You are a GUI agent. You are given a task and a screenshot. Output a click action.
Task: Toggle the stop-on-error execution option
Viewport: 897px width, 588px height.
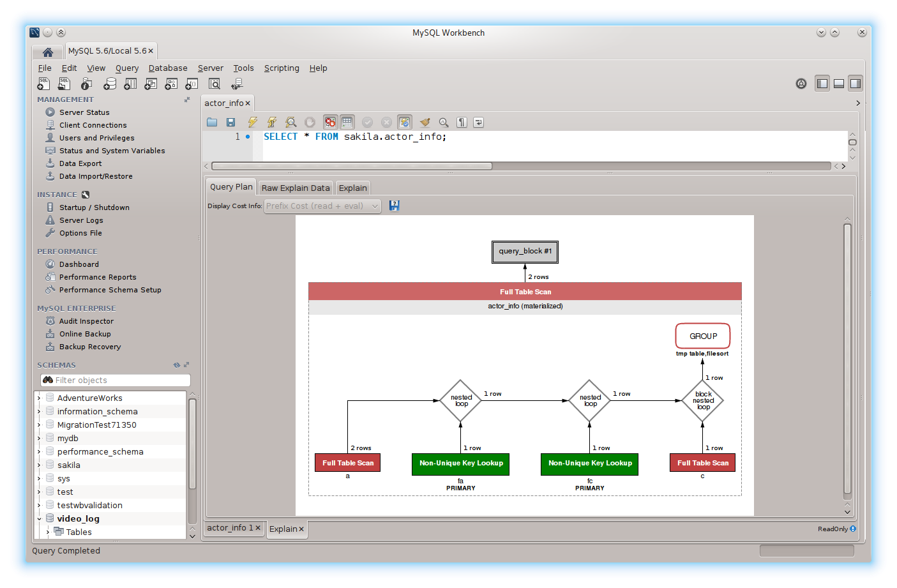330,122
